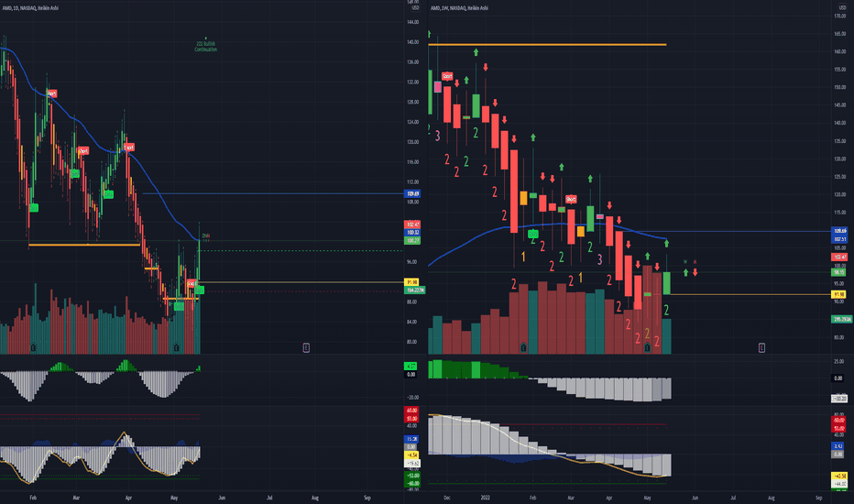Click May on the weekly chart time axis
The width and height of the screenshot is (854, 504).
(x=647, y=498)
